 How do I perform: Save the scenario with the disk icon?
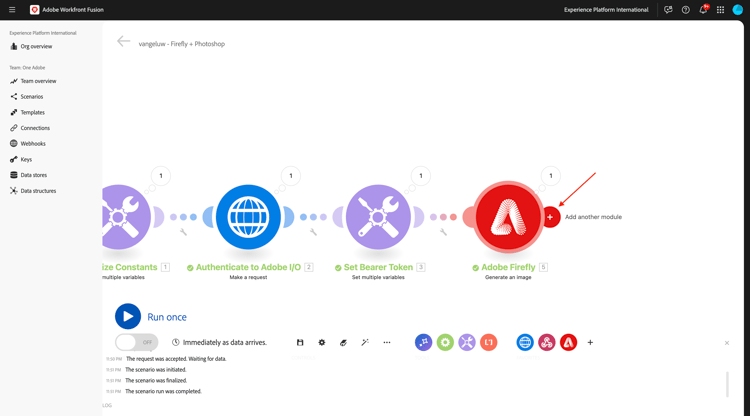(x=300, y=342)
